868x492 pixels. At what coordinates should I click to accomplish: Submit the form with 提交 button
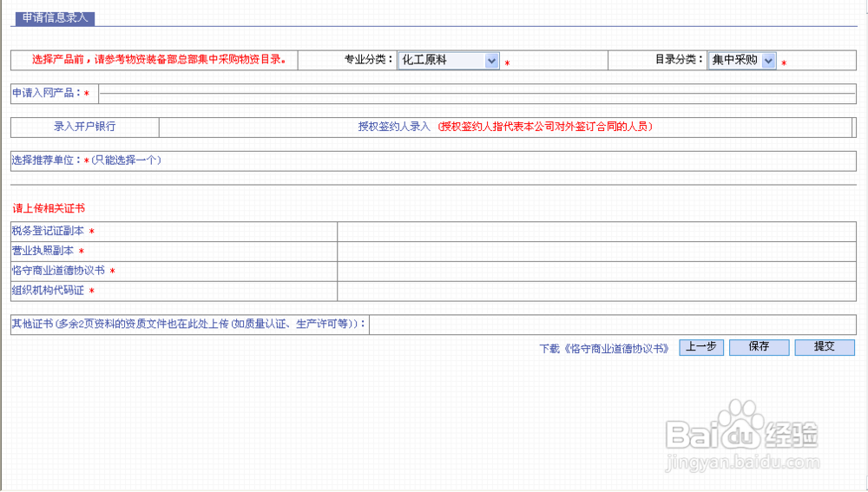825,347
